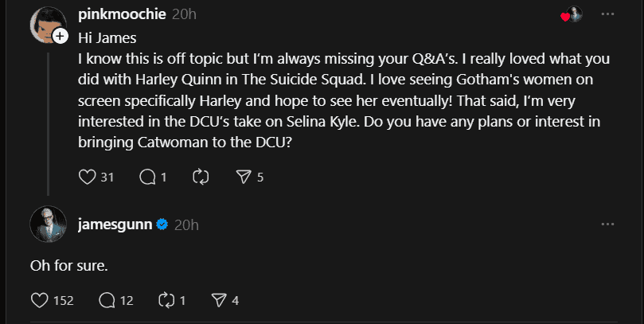Open the 20h timestamp on jamesgunn's reply
Viewport: 644px width, 324px height.
[185, 225]
